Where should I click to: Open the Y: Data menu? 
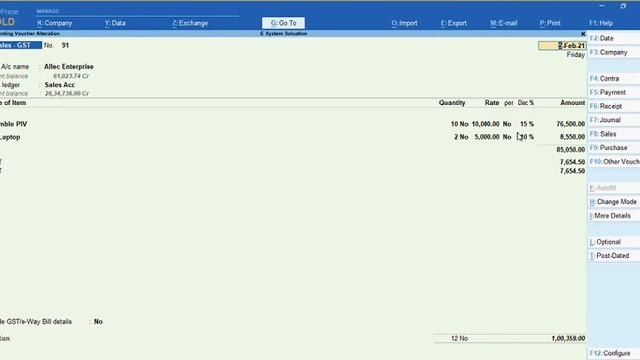[x=115, y=23]
